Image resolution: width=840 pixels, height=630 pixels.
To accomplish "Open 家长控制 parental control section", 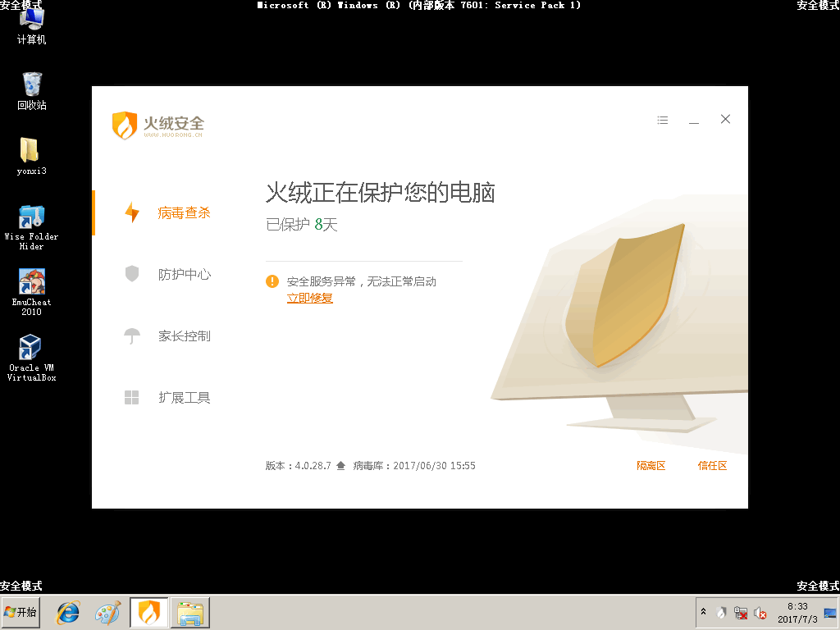I will tap(184, 336).
